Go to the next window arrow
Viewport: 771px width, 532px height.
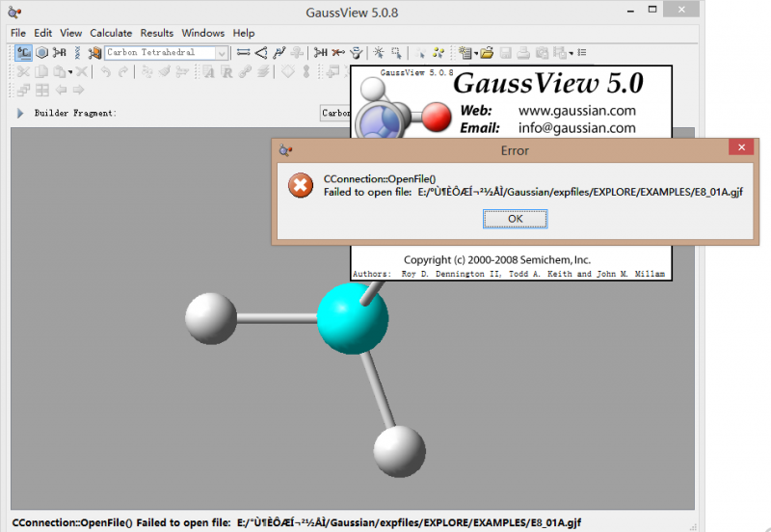[x=79, y=90]
